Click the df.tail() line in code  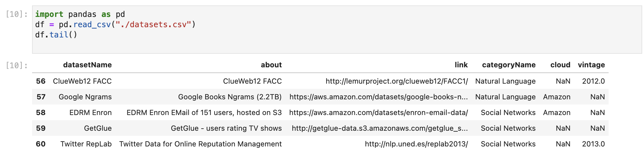56,35
